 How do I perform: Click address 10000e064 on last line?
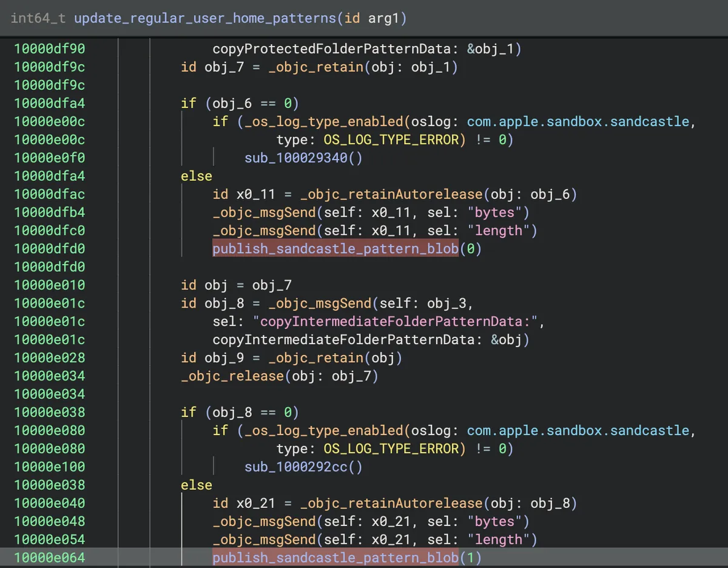pyautogui.click(x=50, y=557)
